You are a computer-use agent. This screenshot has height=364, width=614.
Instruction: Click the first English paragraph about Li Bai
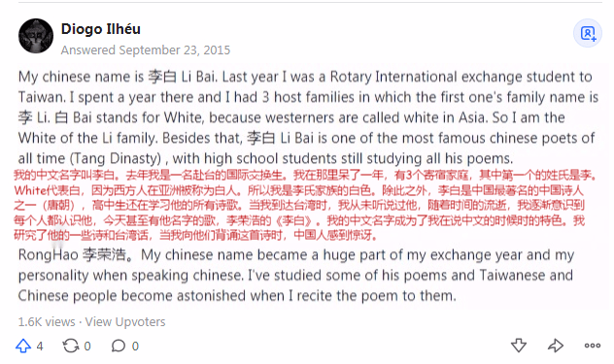[x=308, y=117]
